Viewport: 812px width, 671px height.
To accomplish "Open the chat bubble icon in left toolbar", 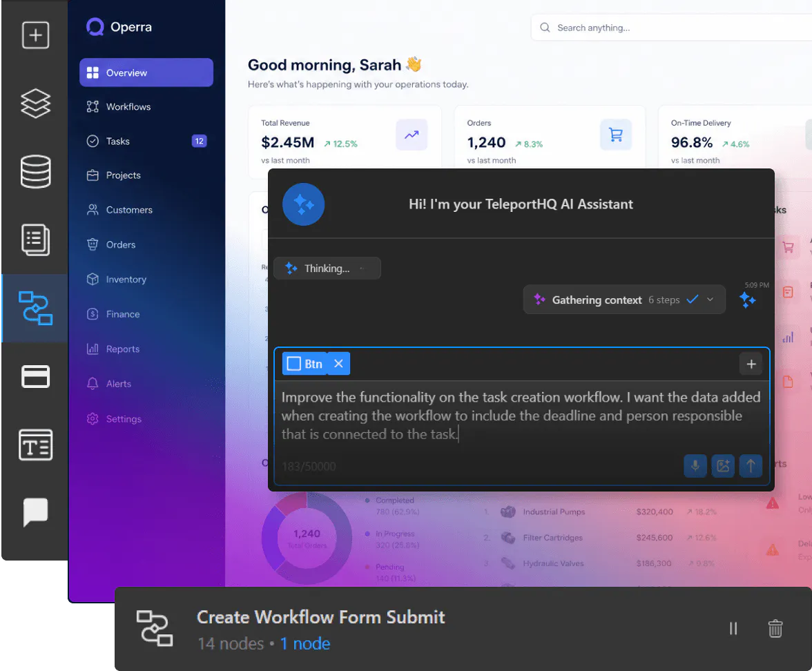I will (x=35, y=512).
